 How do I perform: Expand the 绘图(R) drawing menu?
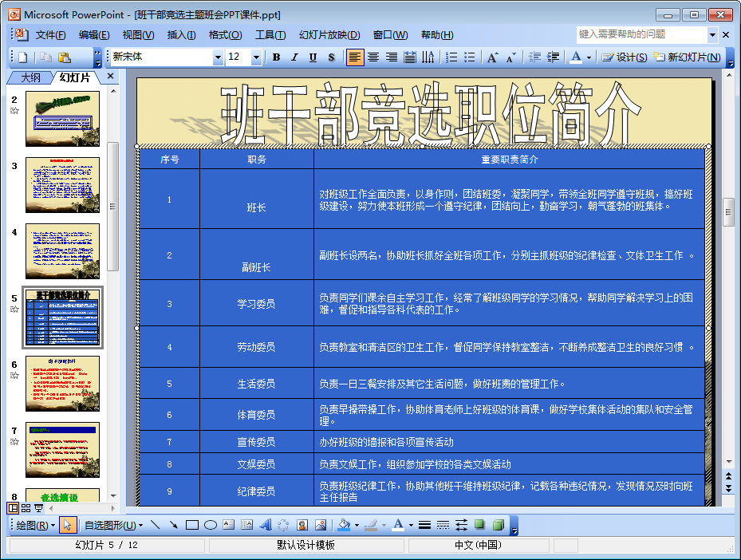click(35, 526)
